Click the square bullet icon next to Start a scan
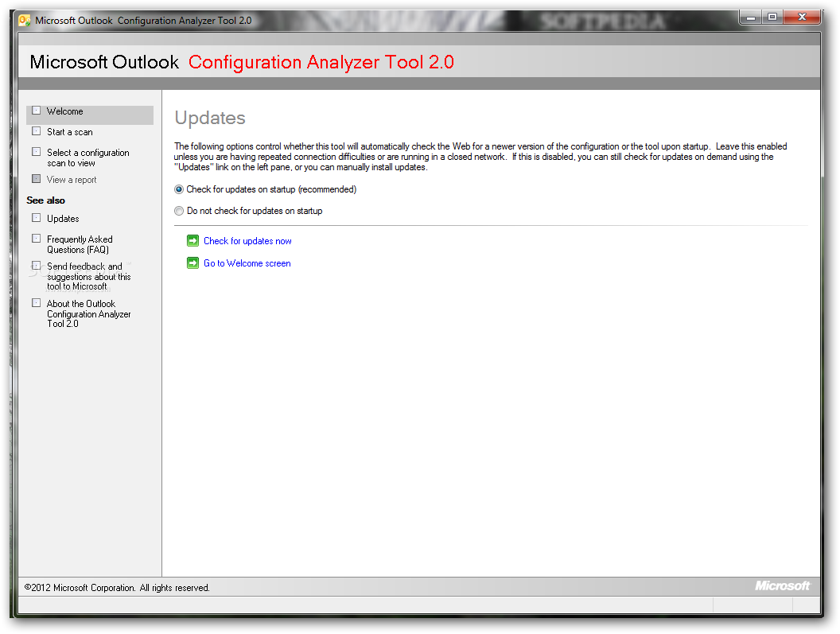The height and width of the screenshot is (634, 840). coord(37,130)
